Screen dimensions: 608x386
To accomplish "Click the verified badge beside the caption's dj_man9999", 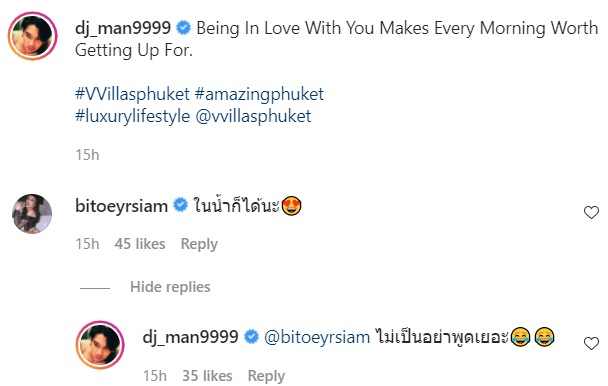I will [183, 28].
